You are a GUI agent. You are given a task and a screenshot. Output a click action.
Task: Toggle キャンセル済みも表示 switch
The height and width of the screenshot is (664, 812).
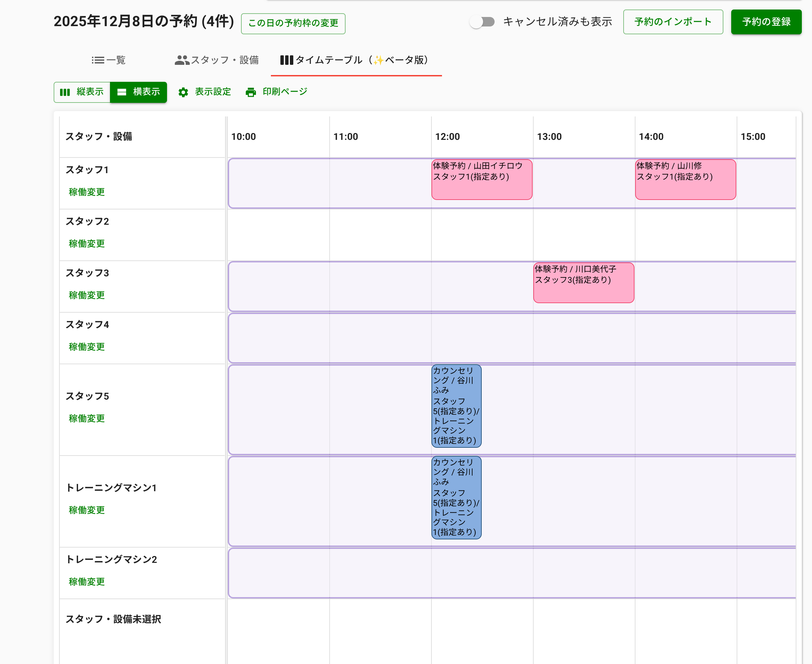click(x=482, y=22)
